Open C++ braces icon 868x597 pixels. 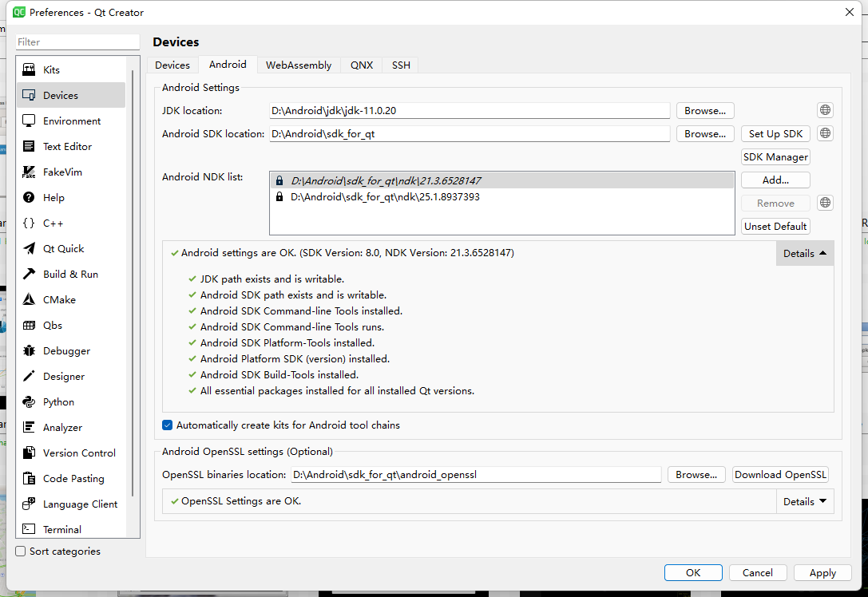(29, 223)
